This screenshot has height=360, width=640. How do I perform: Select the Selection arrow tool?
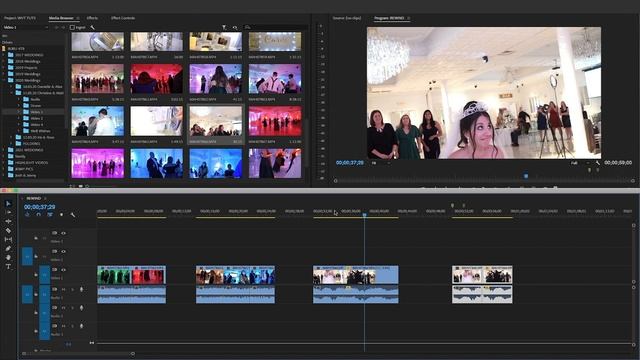click(x=8, y=203)
